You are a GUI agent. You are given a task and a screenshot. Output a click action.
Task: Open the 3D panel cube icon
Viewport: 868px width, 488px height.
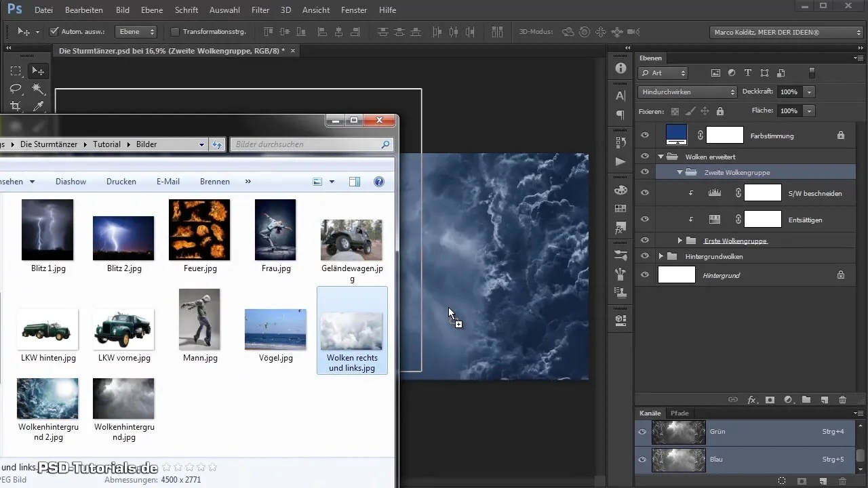coord(620,319)
